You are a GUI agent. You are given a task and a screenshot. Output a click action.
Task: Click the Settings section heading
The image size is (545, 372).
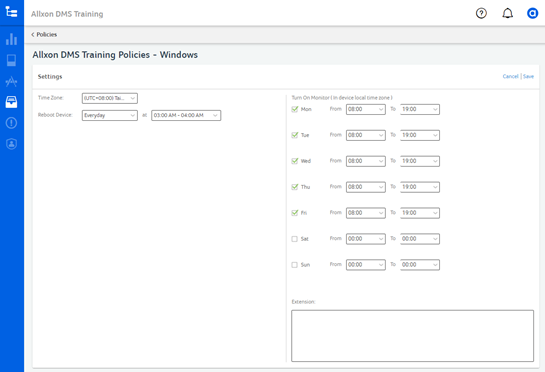coord(50,76)
